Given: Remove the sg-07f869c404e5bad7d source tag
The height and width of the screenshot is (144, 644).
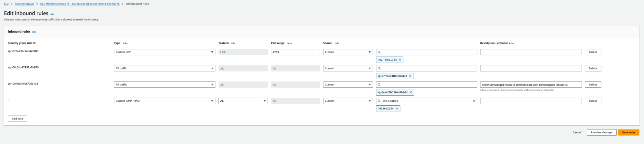Looking at the screenshot, I should coord(410,76).
